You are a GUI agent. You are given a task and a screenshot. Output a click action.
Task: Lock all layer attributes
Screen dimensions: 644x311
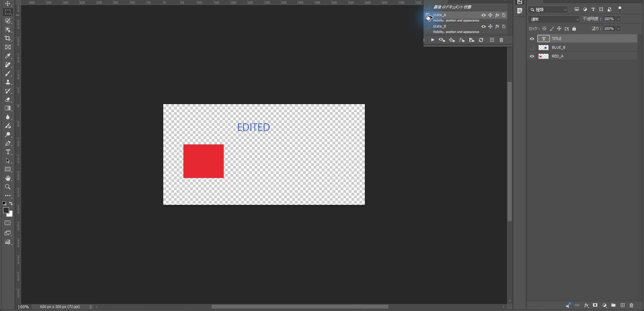[x=574, y=29]
